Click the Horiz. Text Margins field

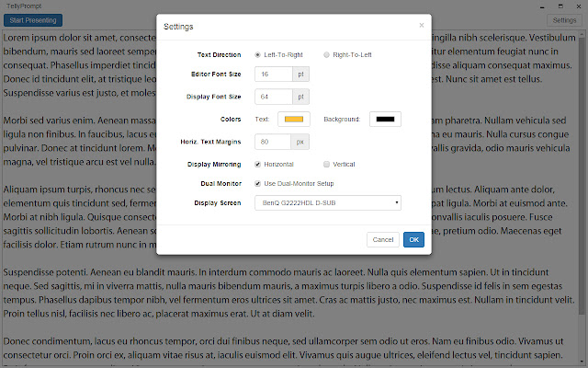(273, 142)
